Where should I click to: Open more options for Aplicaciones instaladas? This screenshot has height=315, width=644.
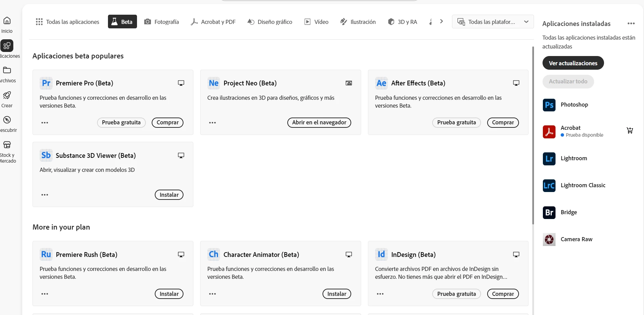pos(631,24)
